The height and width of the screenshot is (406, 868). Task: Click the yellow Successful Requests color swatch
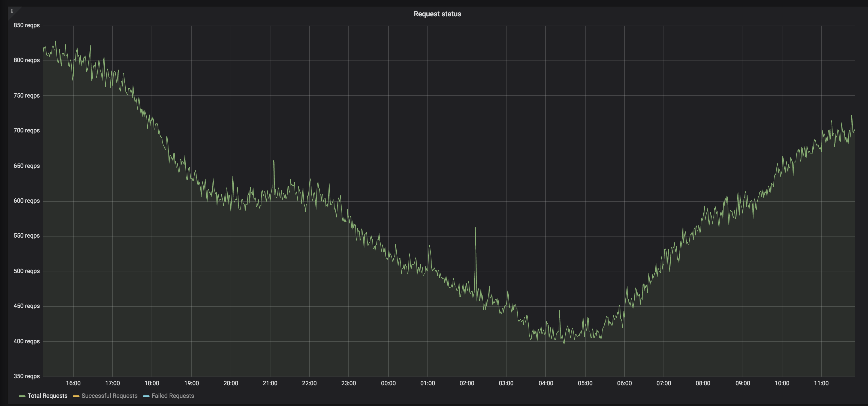pyautogui.click(x=76, y=396)
